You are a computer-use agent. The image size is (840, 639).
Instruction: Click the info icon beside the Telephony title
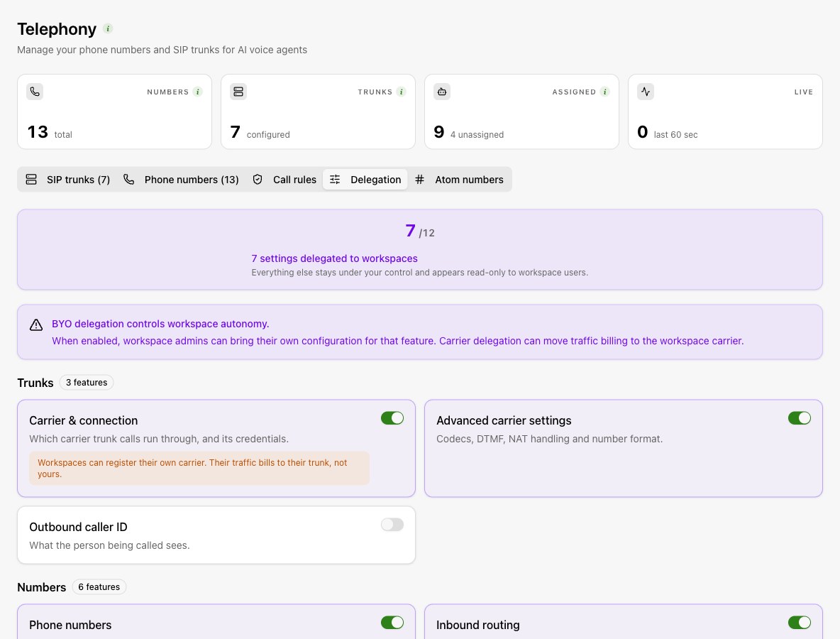108,29
